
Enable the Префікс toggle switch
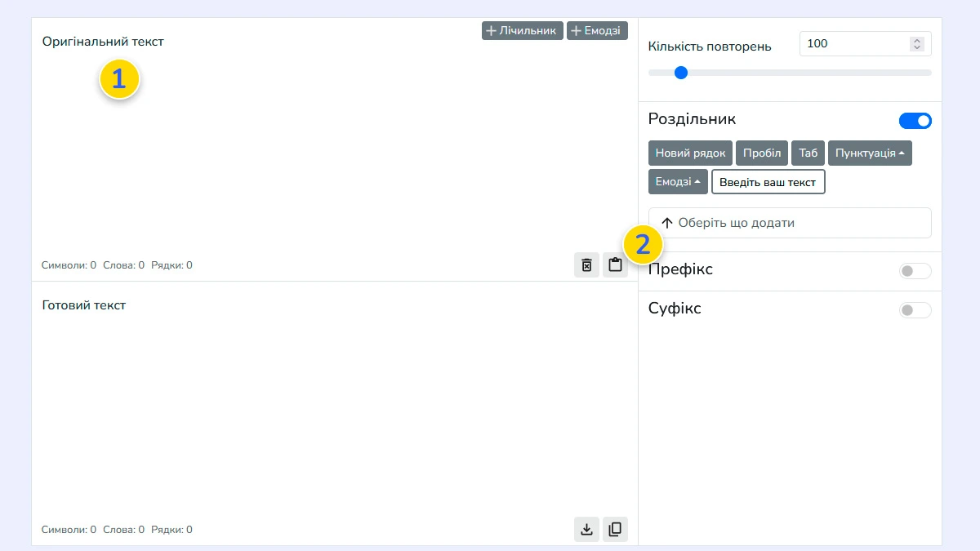915,271
